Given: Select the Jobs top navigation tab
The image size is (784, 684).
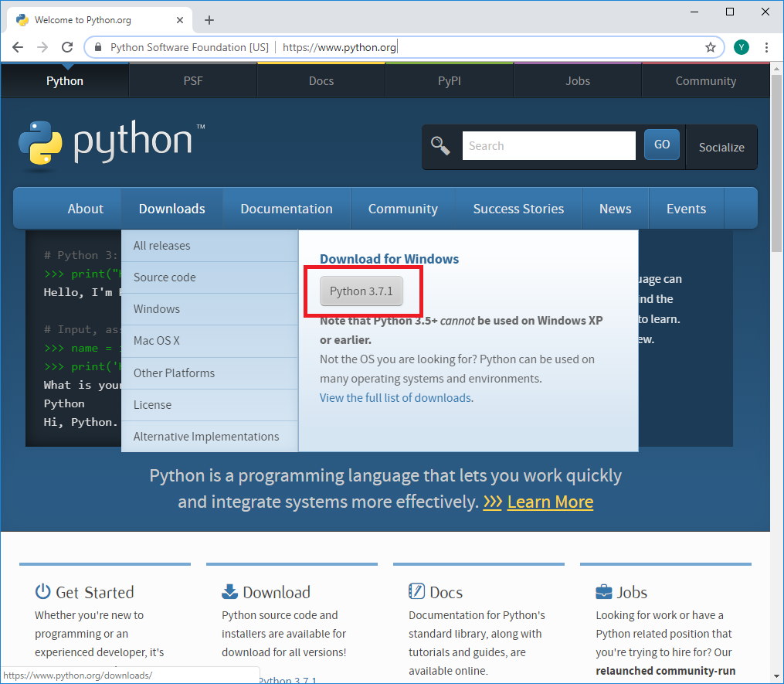Looking at the screenshot, I should pos(578,81).
